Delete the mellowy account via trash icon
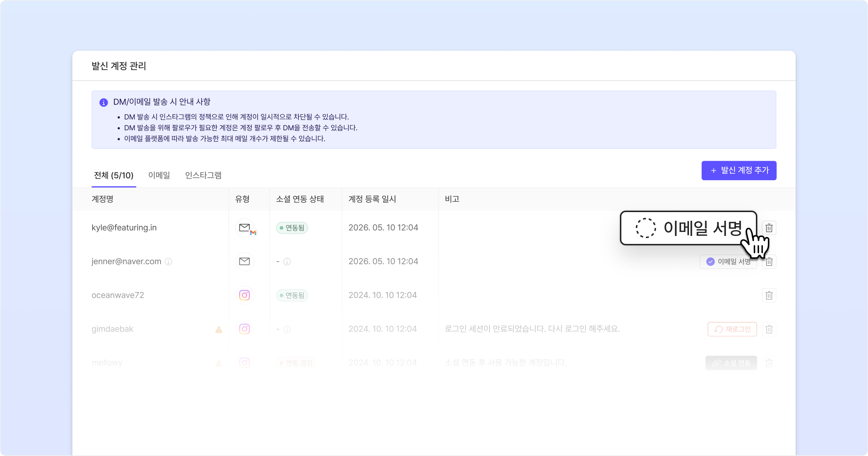Image resolution: width=868 pixels, height=456 pixels. point(769,363)
